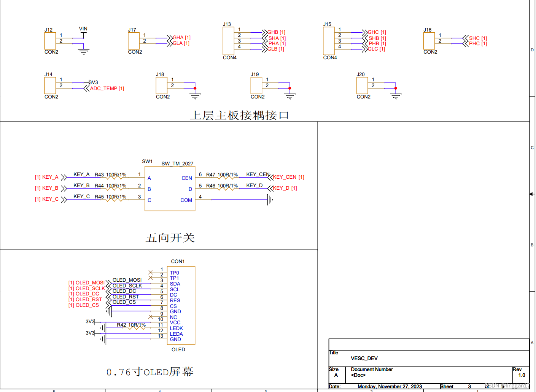Select the J18 connector symbol
The height and width of the screenshot is (392, 536).
161,86
